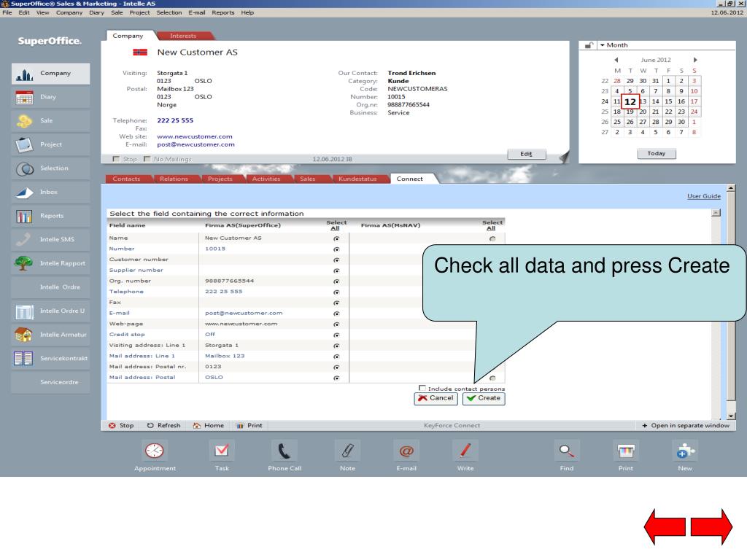
Task: Open Selection in the navigator
Action: click(x=50, y=168)
